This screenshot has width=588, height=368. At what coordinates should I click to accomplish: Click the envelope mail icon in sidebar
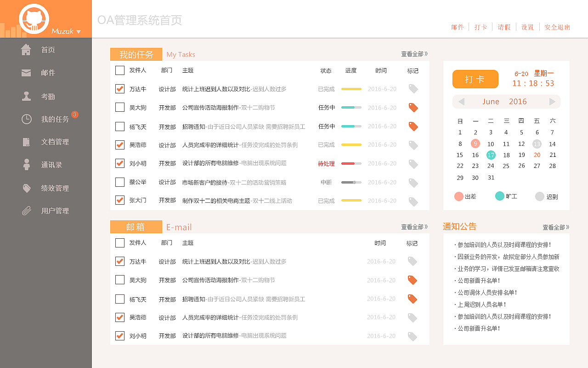click(x=26, y=73)
